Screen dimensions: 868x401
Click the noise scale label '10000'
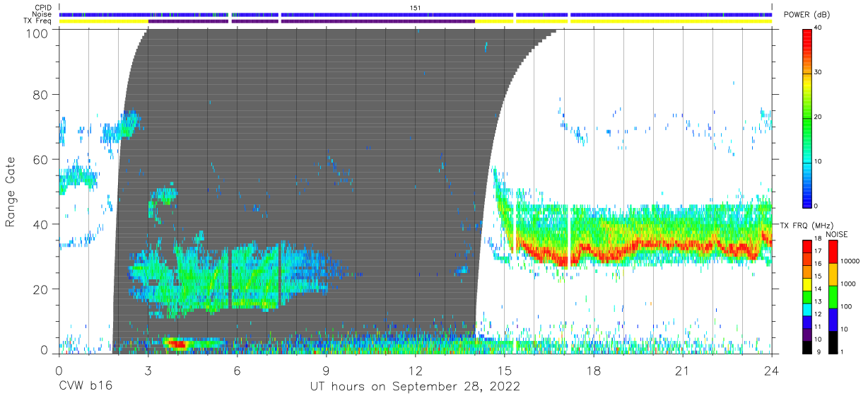click(x=852, y=260)
